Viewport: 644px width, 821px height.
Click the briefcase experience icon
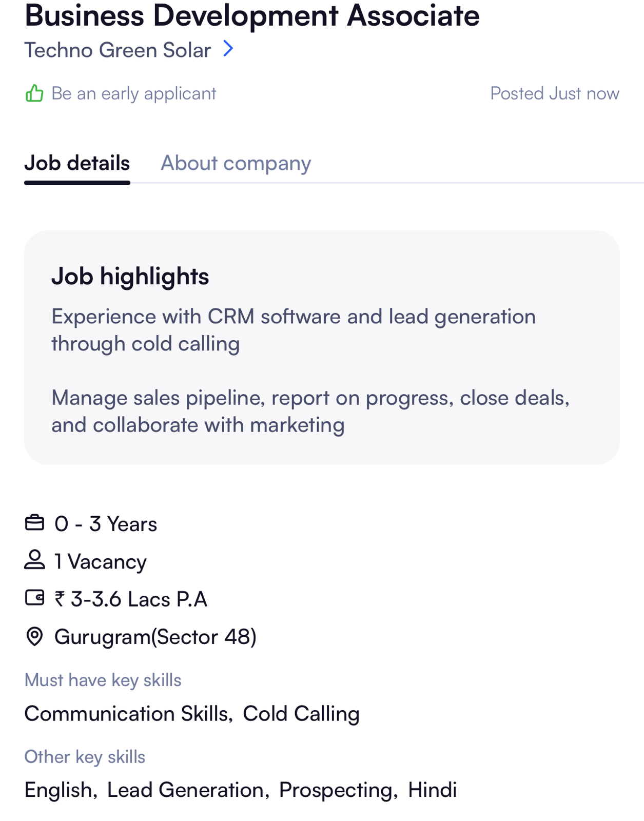click(34, 523)
